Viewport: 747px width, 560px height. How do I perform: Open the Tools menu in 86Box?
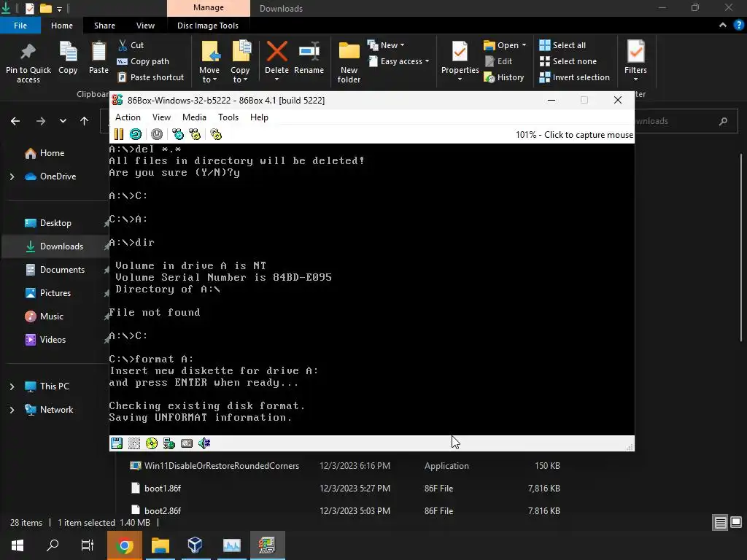(x=228, y=117)
